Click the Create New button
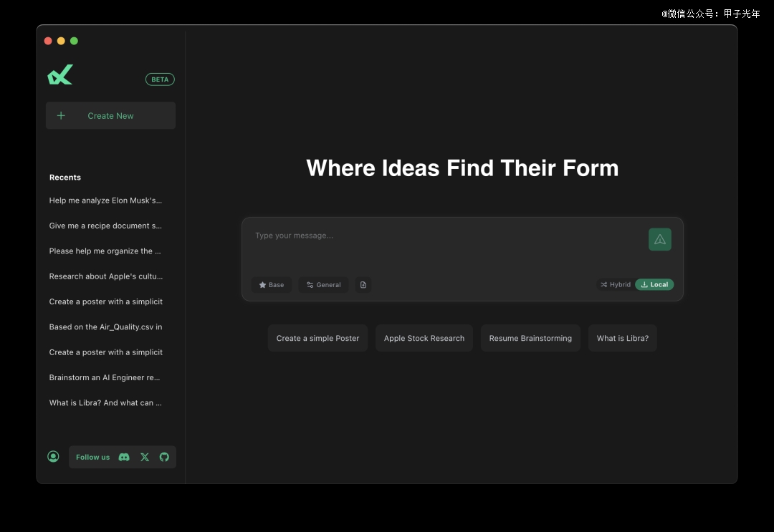Screen dimensions: 774x532 pyautogui.click(x=110, y=115)
